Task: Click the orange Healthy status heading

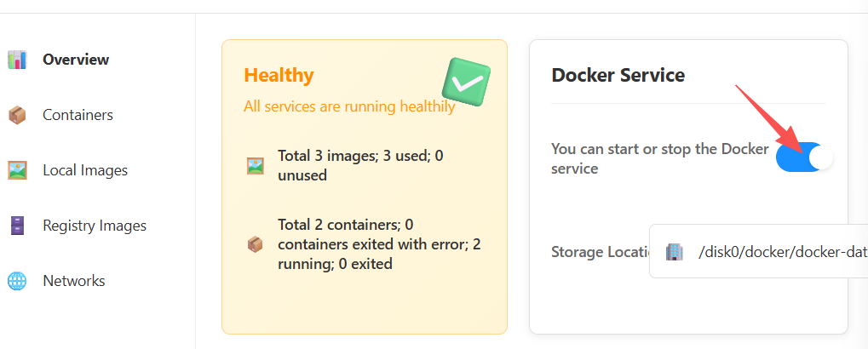Action: coord(279,75)
